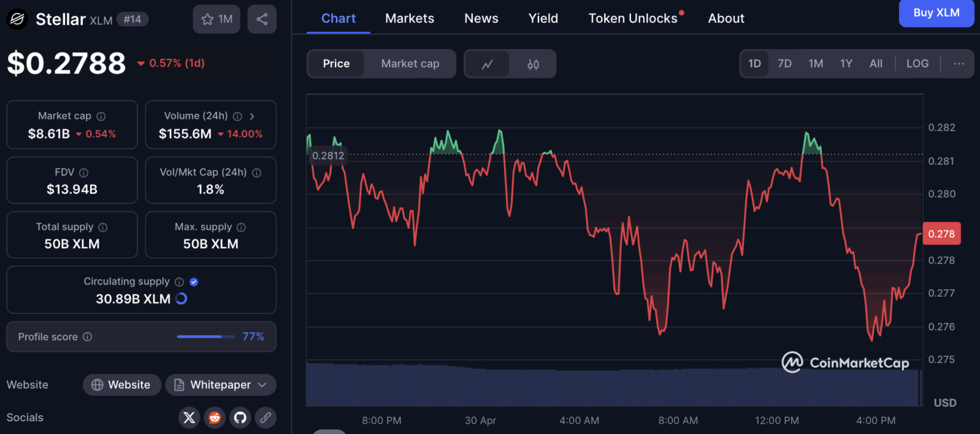Click the Buy XLM button
Viewport: 980px width, 434px height.
936,13
